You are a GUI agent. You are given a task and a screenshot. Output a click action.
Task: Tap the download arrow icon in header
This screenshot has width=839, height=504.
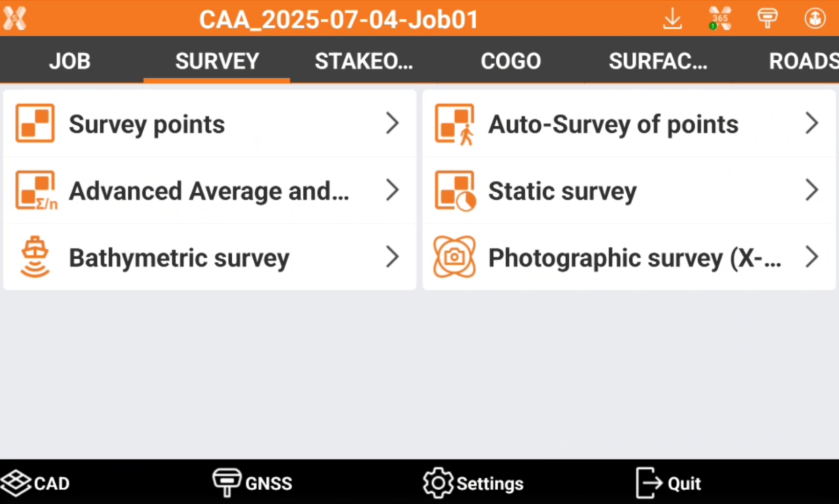tap(672, 19)
